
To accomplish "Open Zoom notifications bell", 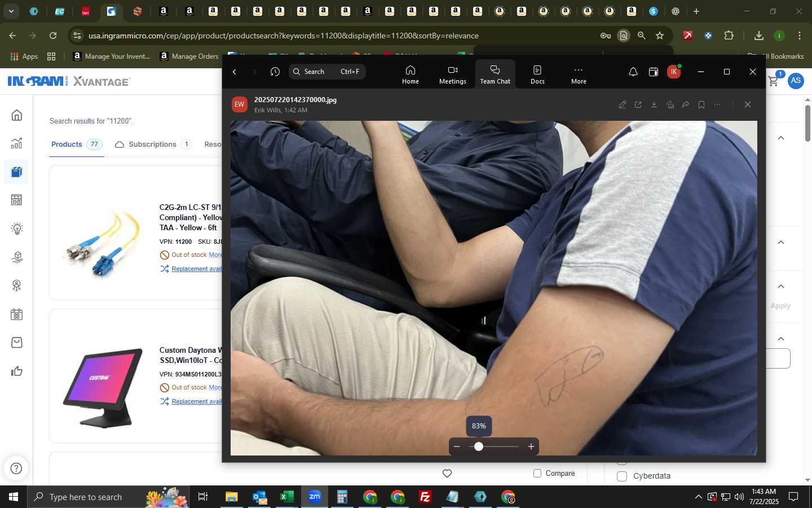I will [x=633, y=72].
